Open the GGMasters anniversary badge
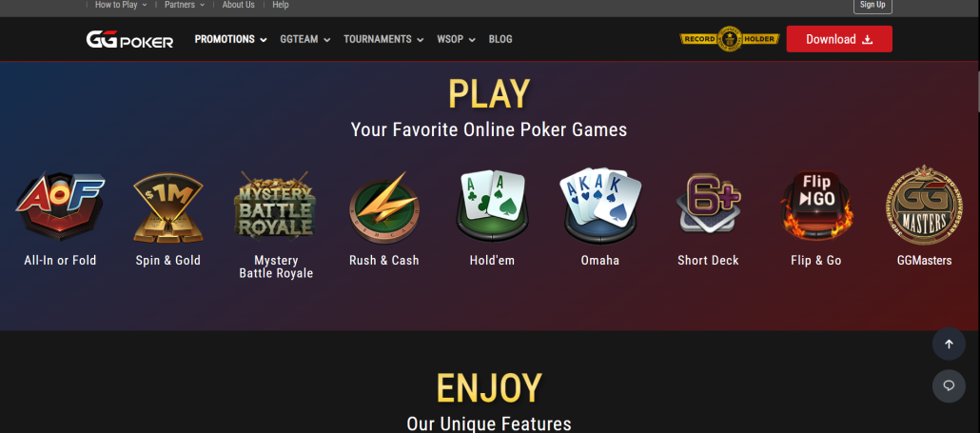 click(924, 205)
